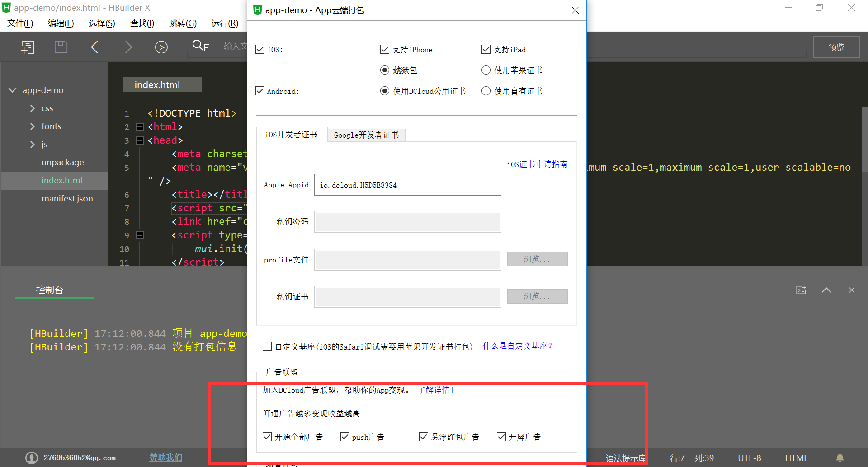Uncheck the iOS platform checkbox
Image resolution: width=868 pixels, height=467 pixels.
coord(260,49)
